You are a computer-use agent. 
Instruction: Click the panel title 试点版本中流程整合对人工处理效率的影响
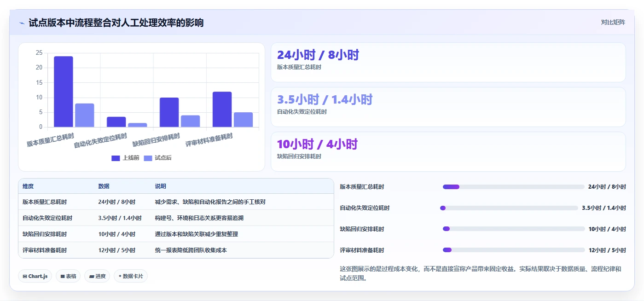pyautogui.click(x=116, y=23)
